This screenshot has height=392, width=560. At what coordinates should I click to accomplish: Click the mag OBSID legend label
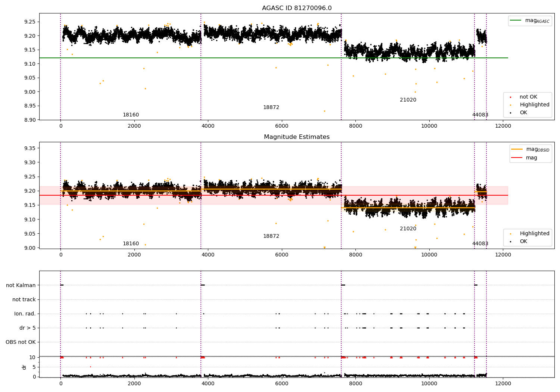[x=538, y=149]
